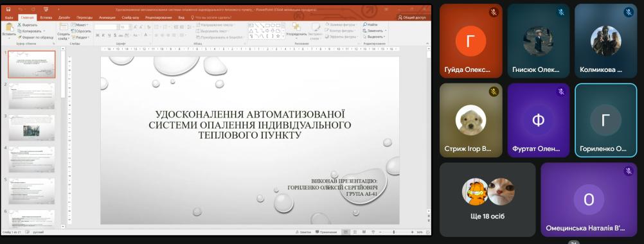Click zoom-in plus on status bar
The height and width of the screenshot is (244, 644).
click(413, 232)
